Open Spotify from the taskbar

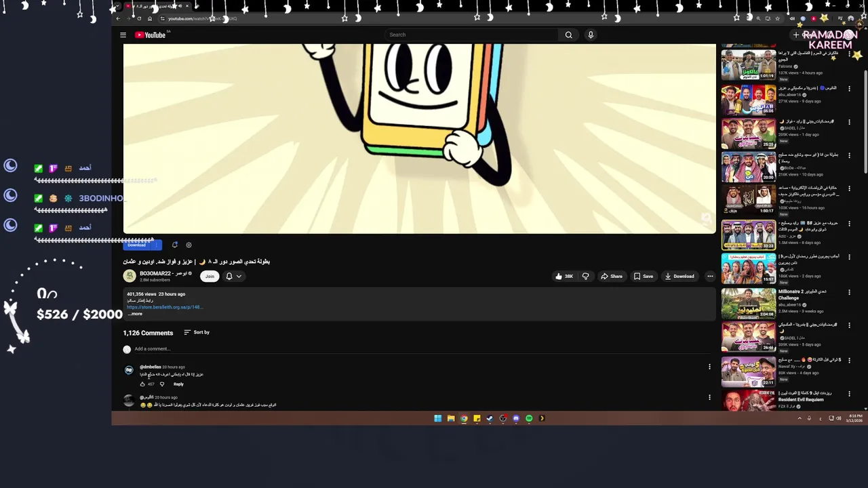(529, 418)
